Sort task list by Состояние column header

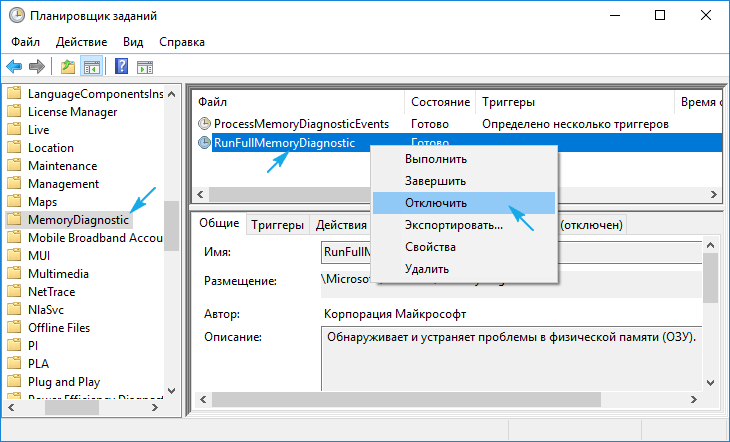pos(440,102)
